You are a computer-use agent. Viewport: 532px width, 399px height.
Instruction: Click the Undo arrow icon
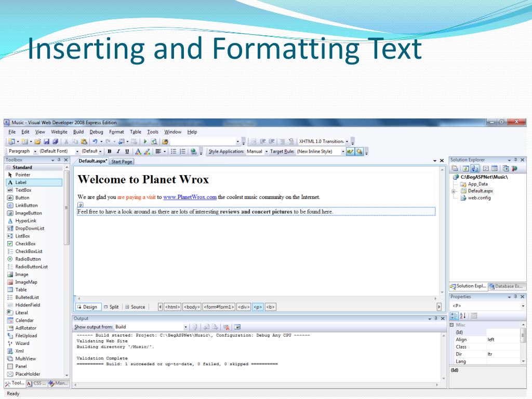tap(95, 141)
